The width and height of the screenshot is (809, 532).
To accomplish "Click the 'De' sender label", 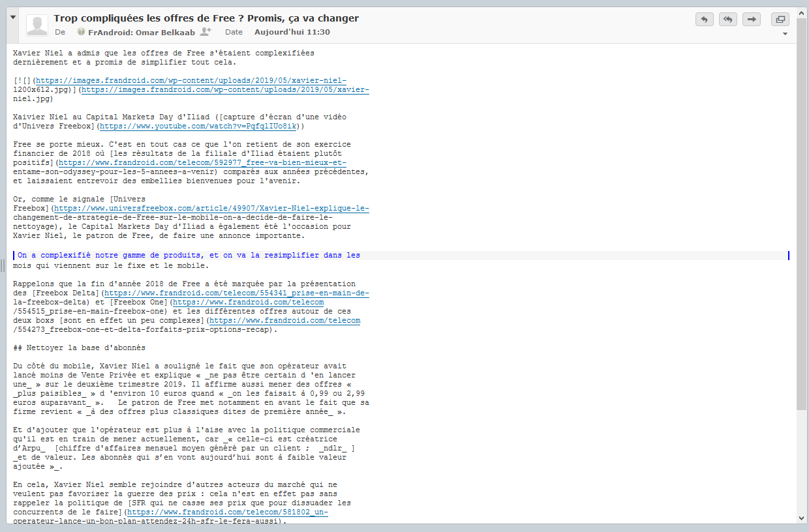I will 60,32.
